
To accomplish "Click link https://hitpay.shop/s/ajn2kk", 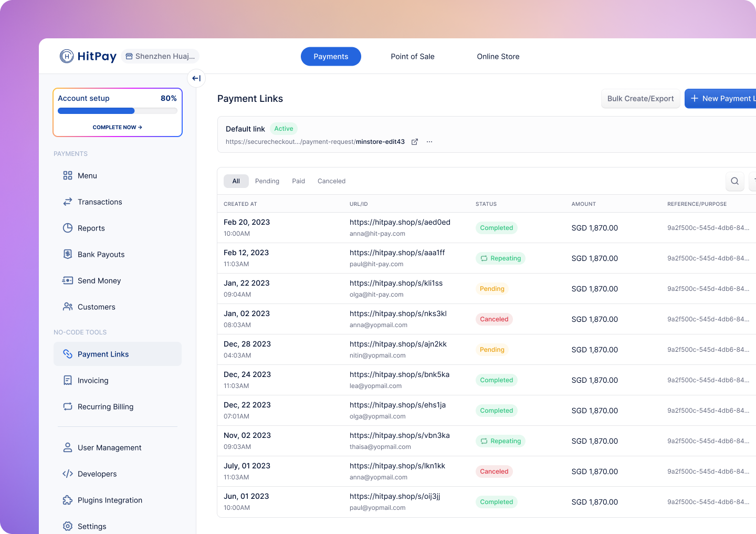I will (398, 344).
